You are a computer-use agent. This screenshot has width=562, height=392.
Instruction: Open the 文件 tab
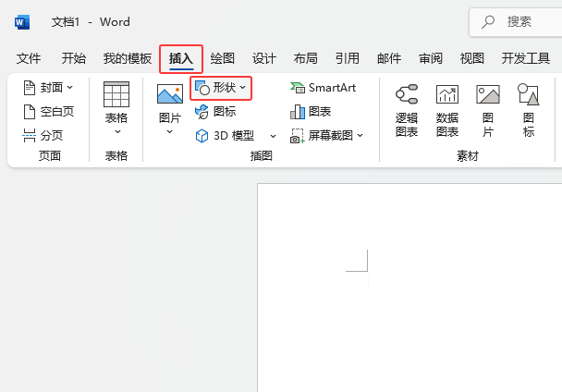29,58
